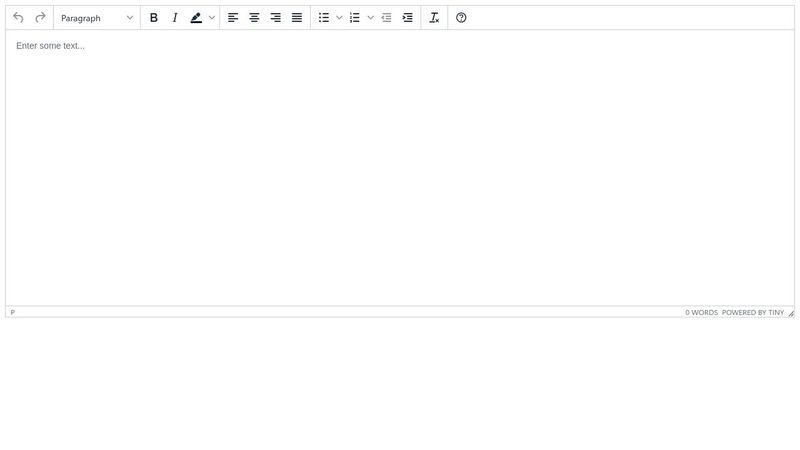Insert a numbered list
Screen dimensions: 800x450
coord(355,18)
